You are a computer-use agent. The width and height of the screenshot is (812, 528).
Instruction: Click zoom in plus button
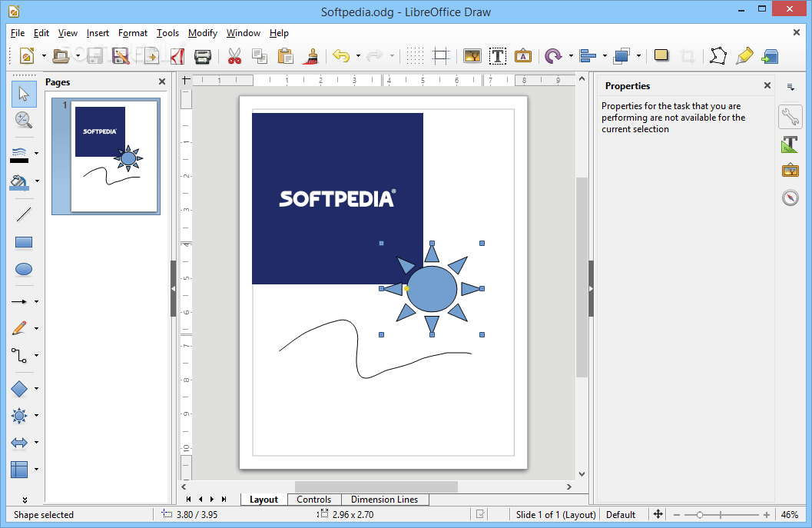[767, 515]
